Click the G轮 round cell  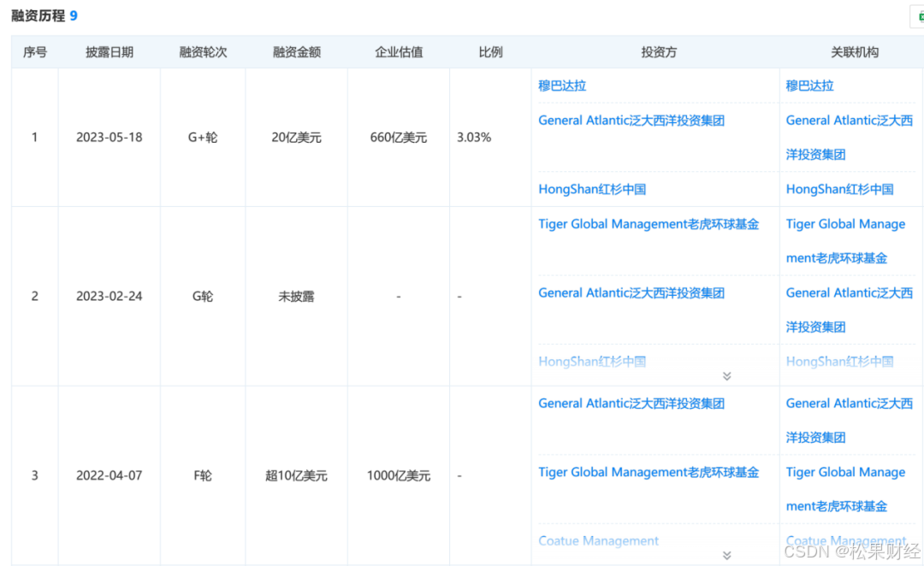point(203,296)
